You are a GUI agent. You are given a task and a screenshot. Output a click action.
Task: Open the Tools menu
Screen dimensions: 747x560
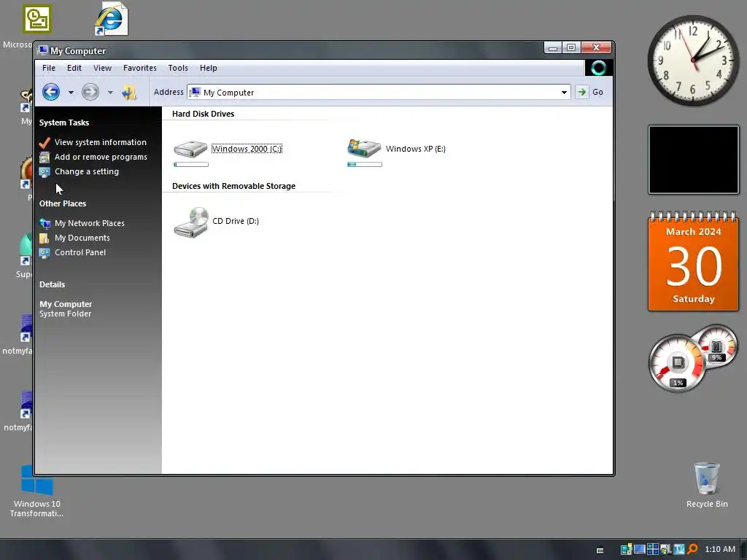[x=178, y=68]
